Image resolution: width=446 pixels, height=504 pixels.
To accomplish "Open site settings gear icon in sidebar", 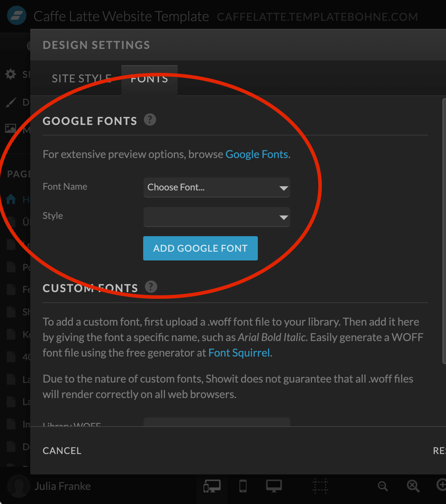I will pyautogui.click(x=11, y=74).
